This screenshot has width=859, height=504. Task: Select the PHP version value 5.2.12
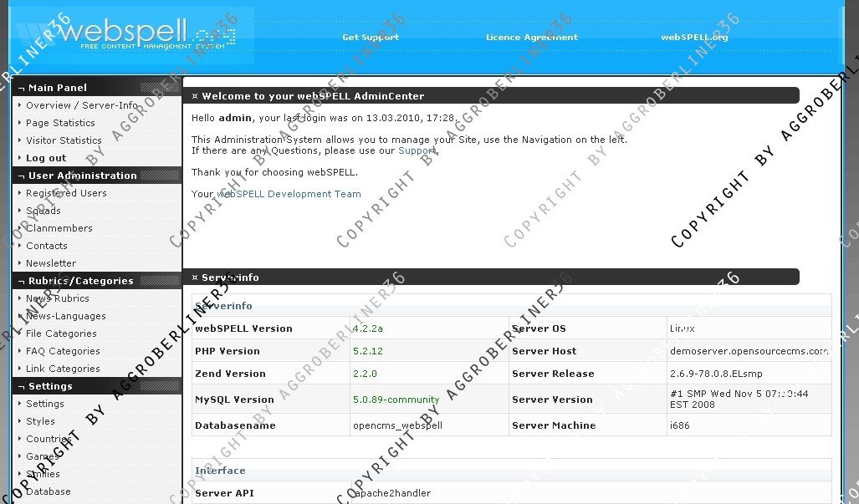coord(367,351)
